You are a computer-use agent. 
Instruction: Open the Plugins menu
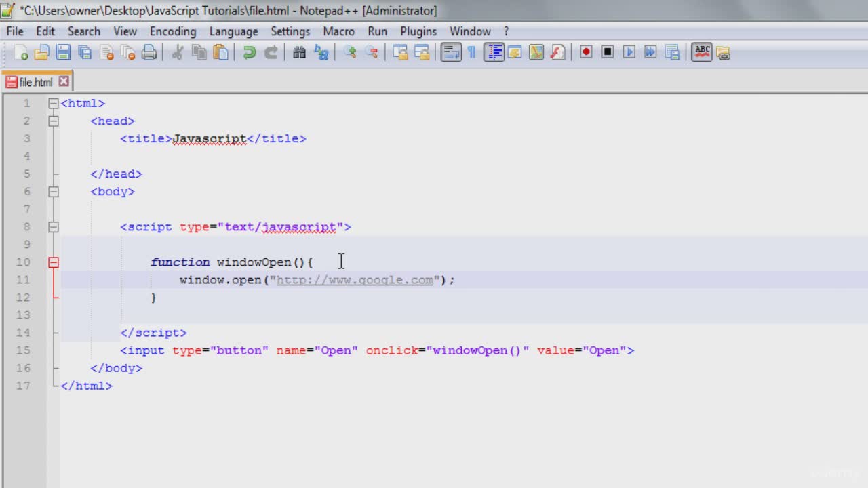(418, 31)
